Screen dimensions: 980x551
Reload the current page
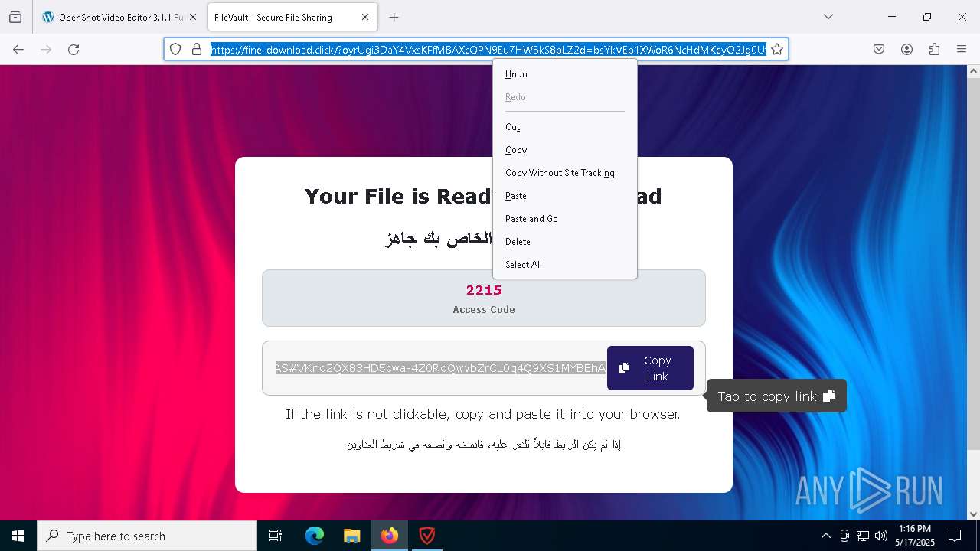pyautogui.click(x=73, y=49)
